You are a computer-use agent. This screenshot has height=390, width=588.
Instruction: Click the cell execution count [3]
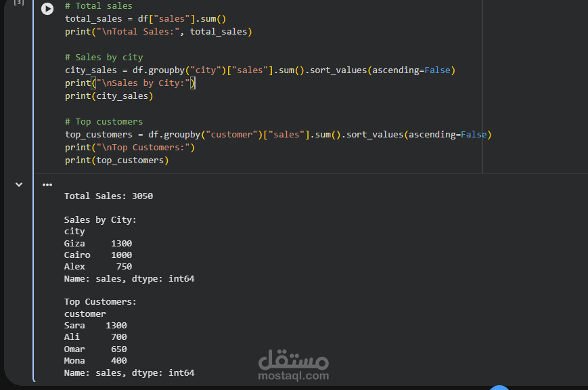coord(19,3)
